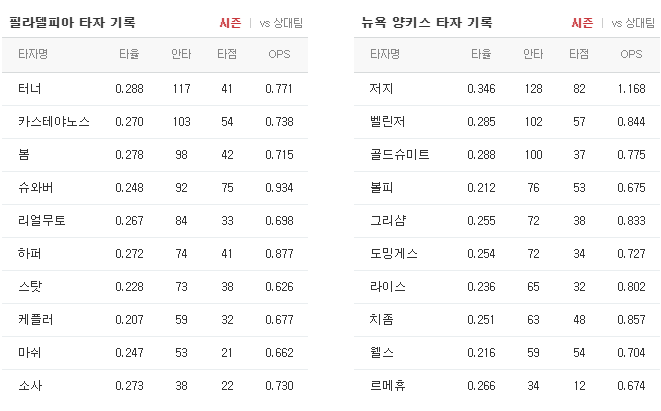Viewport: 661px width, 411px height.
Task: Click 타율 column header in 필라델피아 table
Action: point(129,54)
